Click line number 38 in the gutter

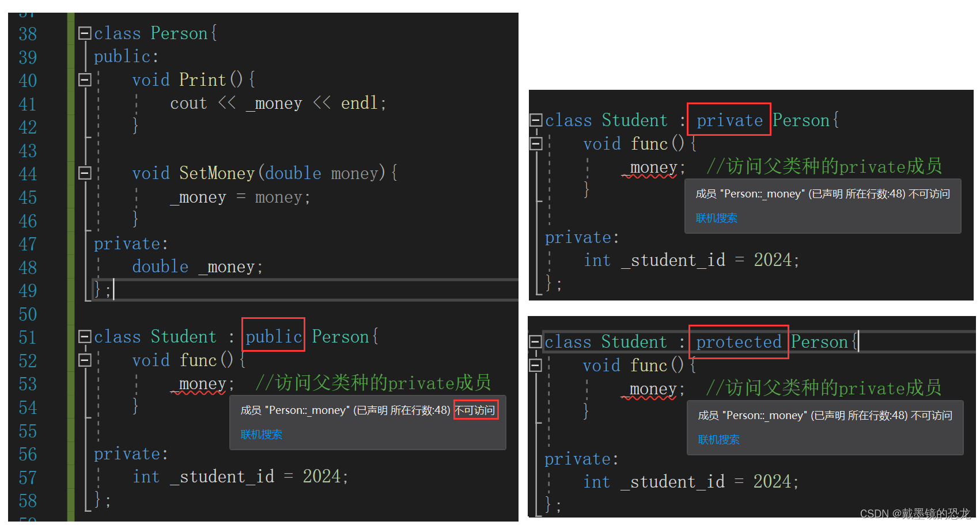(x=28, y=34)
